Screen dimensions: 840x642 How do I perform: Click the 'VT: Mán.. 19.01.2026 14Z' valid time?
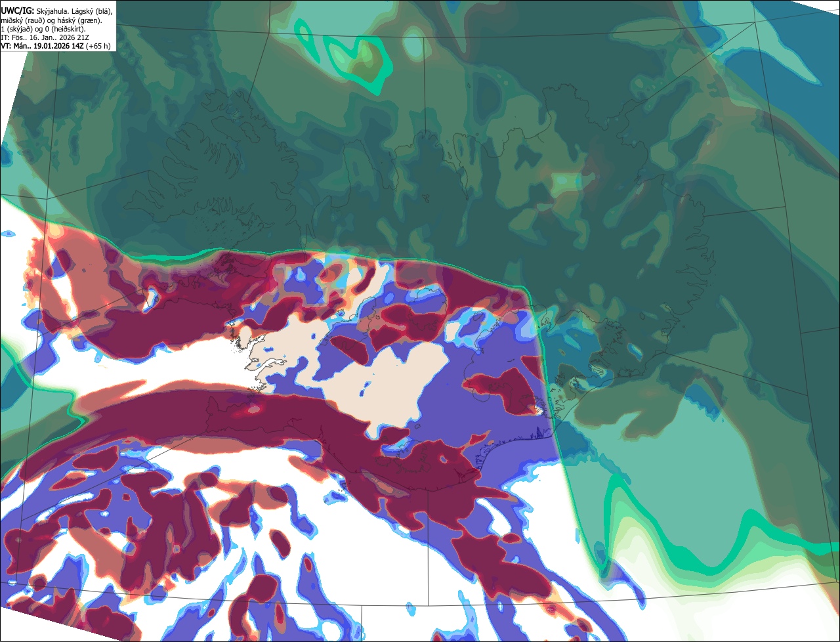coord(42,46)
